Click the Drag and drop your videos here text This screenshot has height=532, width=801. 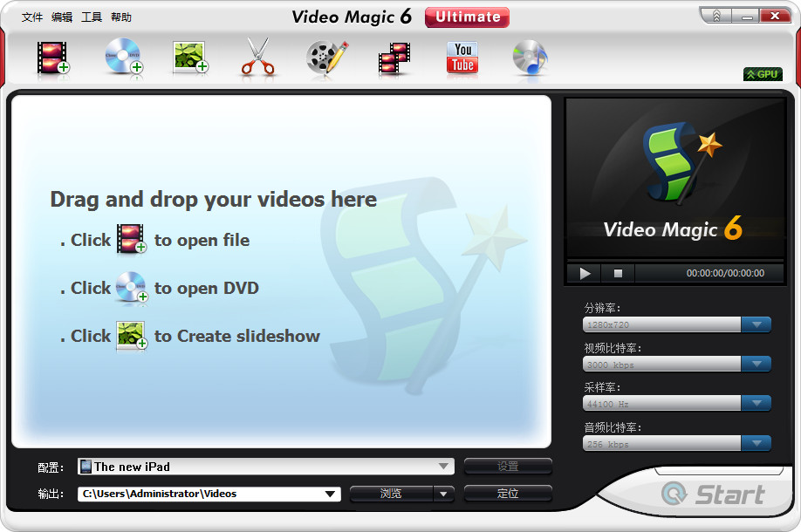214,200
